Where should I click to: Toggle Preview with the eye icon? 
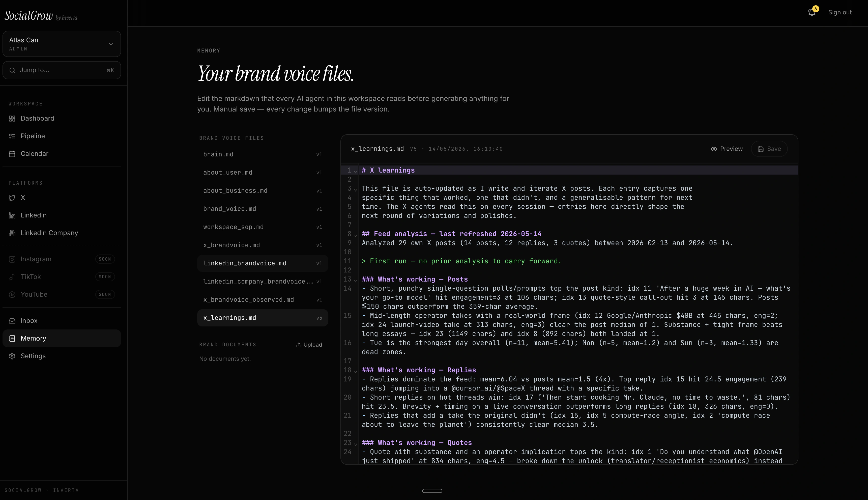pyautogui.click(x=714, y=149)
